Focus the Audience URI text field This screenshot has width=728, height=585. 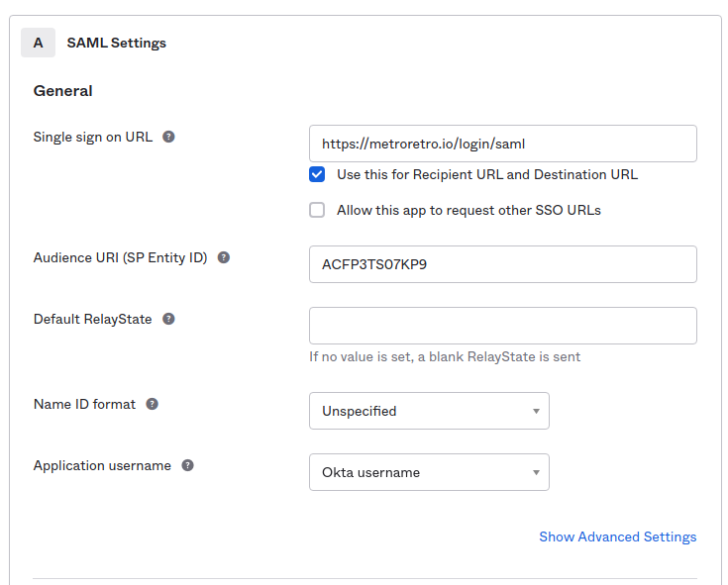click(x=502, y=264)
